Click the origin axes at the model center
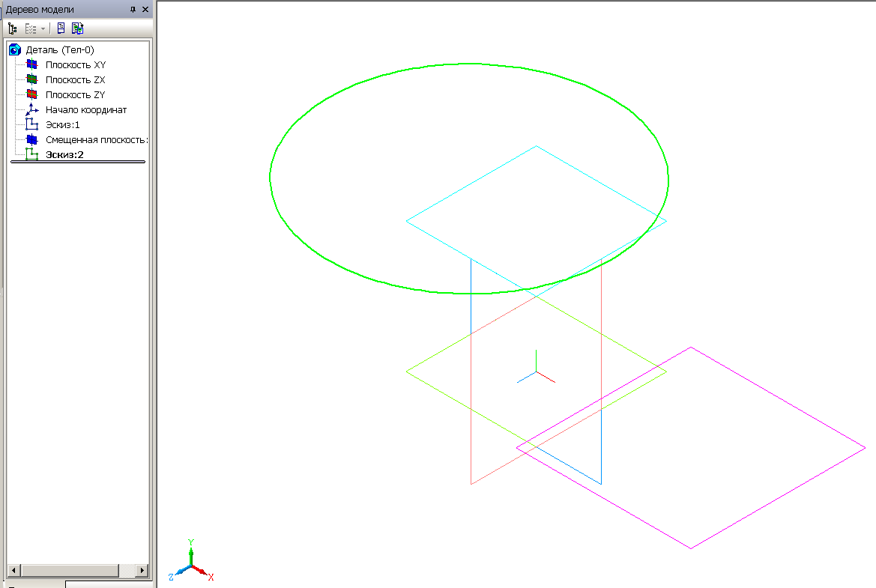Image resolution: width=876 pixels, height=588 pixels. [537, 371]
